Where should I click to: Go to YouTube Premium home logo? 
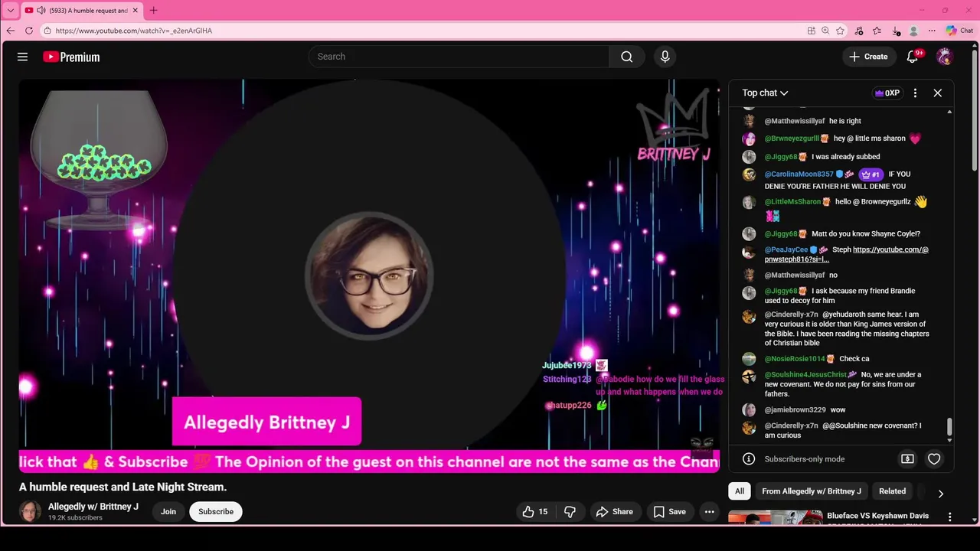point(71,57)
